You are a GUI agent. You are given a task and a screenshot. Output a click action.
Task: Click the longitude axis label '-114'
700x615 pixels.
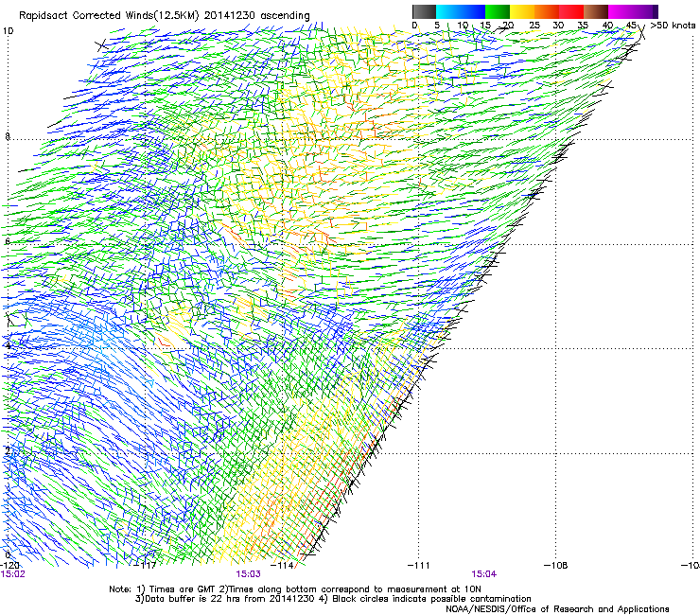tap(282, 566)
